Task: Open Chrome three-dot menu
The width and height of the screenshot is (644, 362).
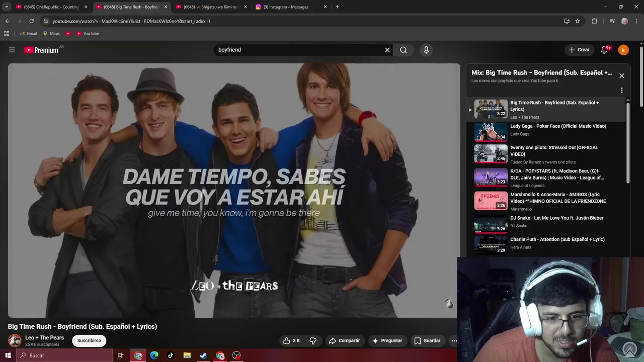Action: (636, 21)
